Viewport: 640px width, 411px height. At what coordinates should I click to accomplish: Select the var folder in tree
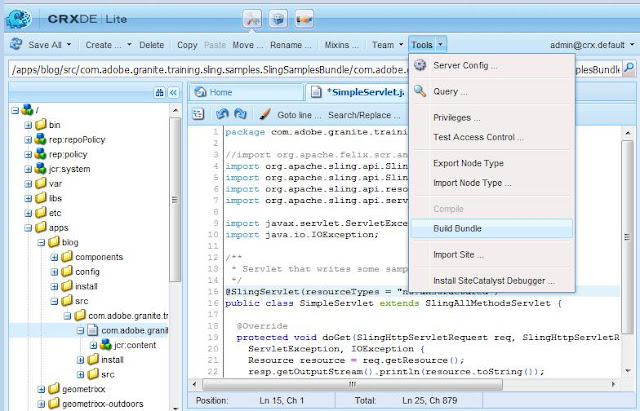pyautogui.click(x=55, y=183)
